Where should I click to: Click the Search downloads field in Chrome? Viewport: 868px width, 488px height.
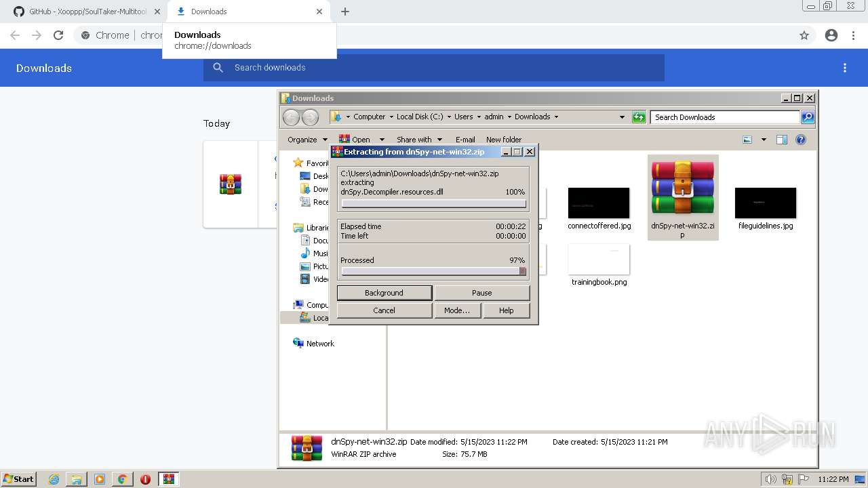(434, 68)
